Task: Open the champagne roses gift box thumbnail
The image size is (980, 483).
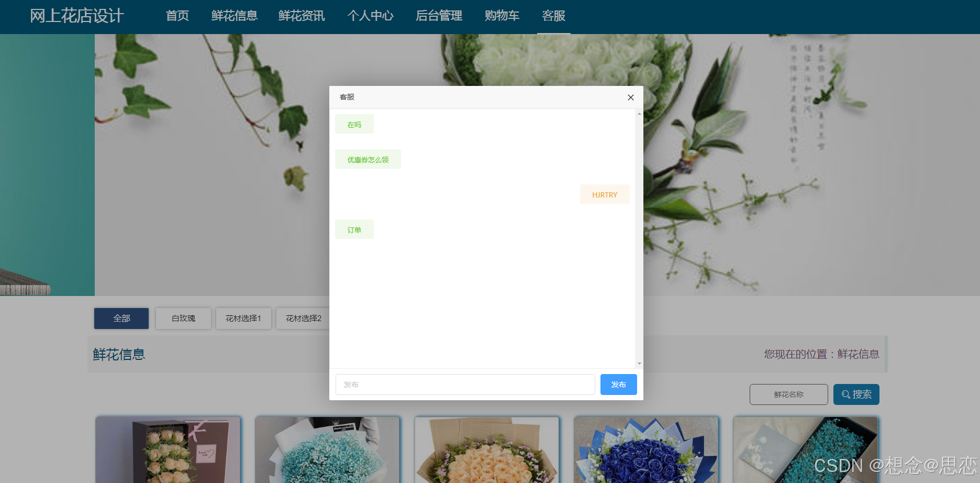Action: point(168,450)
